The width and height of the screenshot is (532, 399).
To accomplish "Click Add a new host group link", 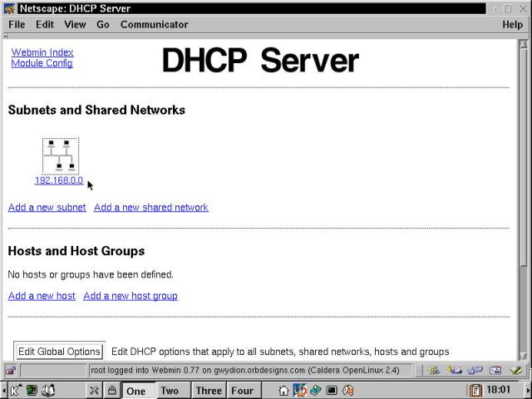I will click(131, 296).
